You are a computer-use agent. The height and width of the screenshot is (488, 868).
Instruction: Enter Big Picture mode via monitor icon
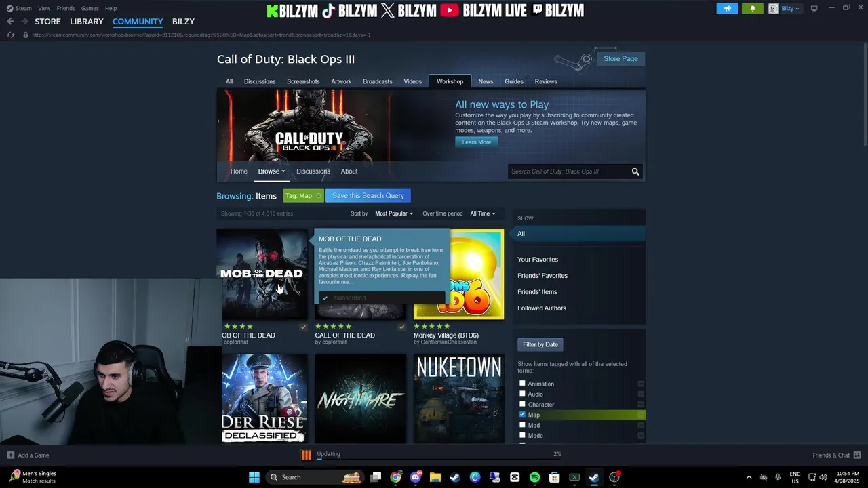coord(814,8)
